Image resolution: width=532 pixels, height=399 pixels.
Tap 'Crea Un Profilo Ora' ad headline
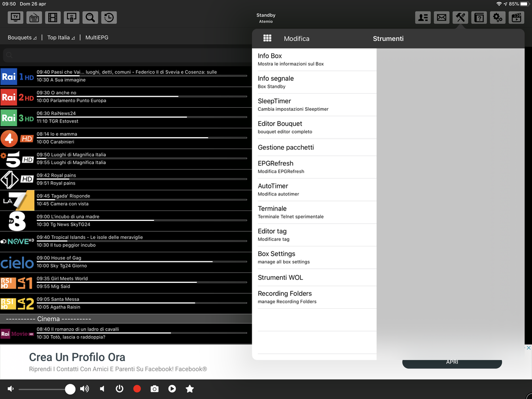[77, 357]
